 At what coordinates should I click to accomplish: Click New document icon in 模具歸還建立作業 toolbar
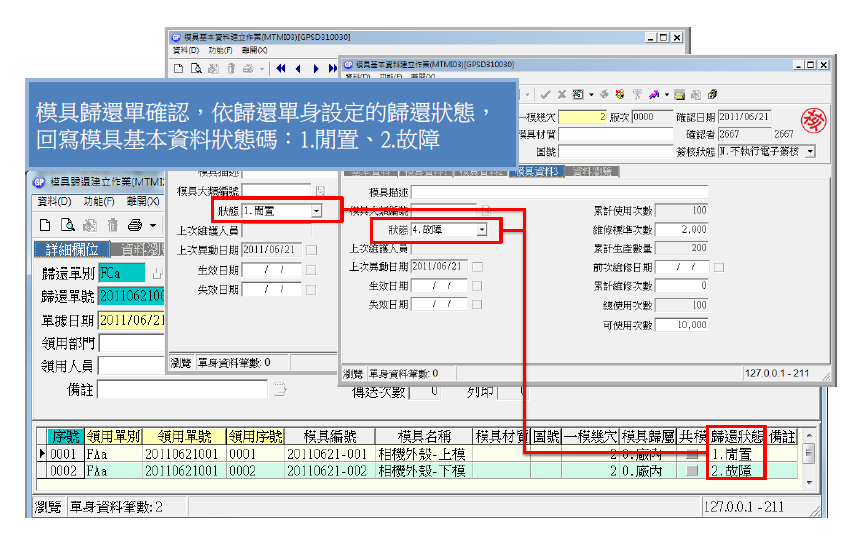point(45,225)
